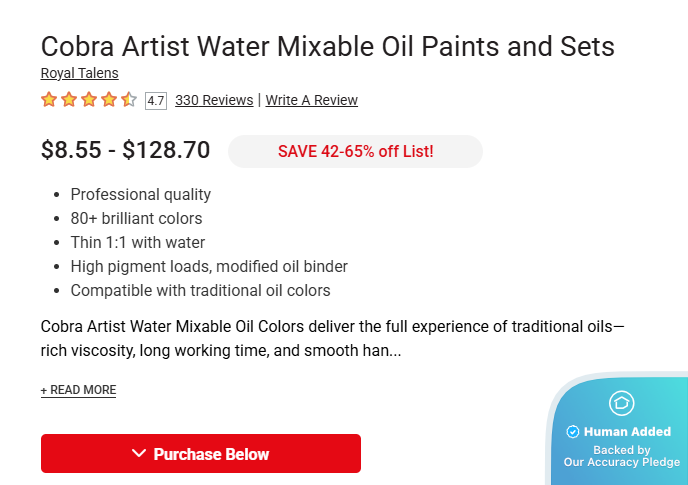Click the Write A Review link
Screen dimensions: 688x485
coord(311,100)
